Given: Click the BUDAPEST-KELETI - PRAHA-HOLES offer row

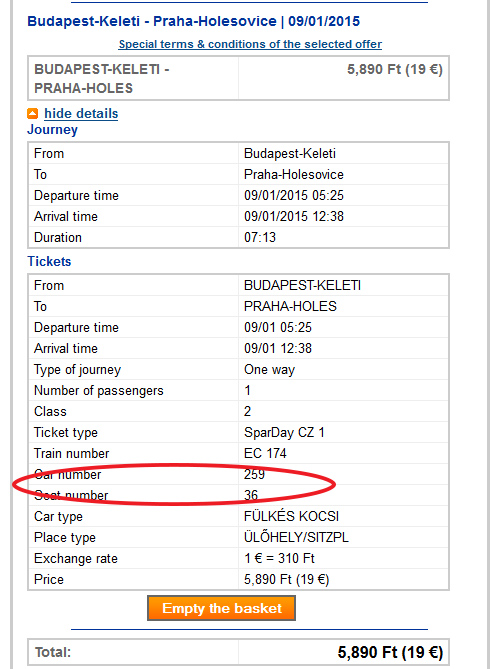Looking at the screenshot, I should click(x=238, y=78).
